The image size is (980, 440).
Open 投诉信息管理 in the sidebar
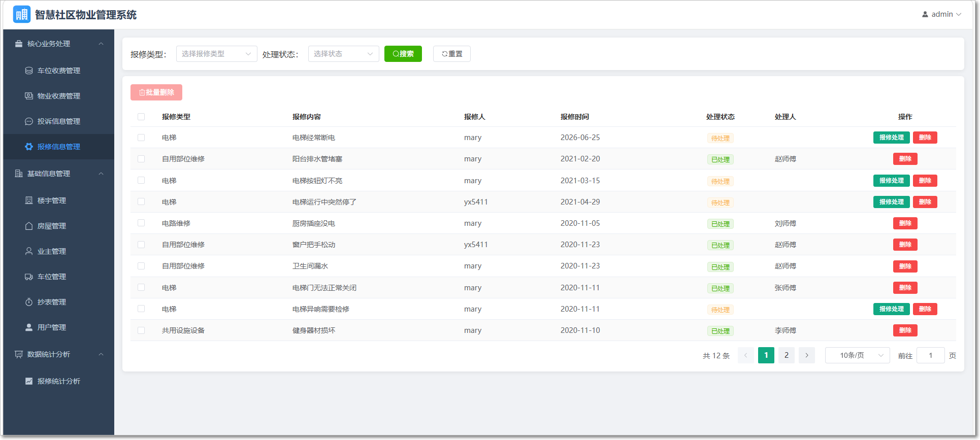pos(59,121)
